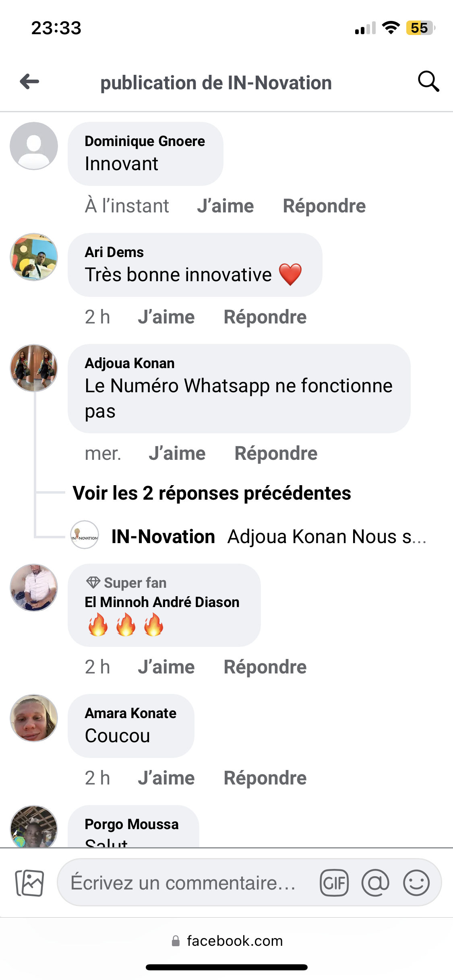Expand truncated IN-Novation reply text
This screenshot has width=453, height=980.
tap(326, 537)
